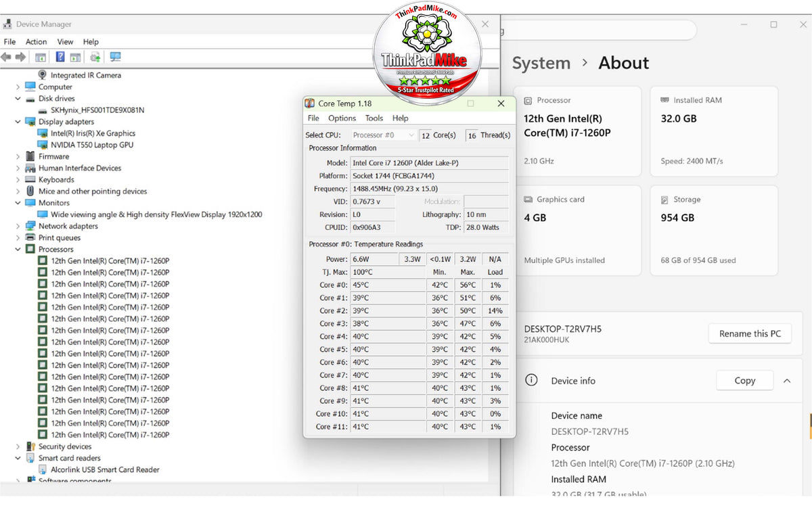Collapse the Processors node chevron
The height and width of the screenshot is (510, 812).
pos(18,249)
